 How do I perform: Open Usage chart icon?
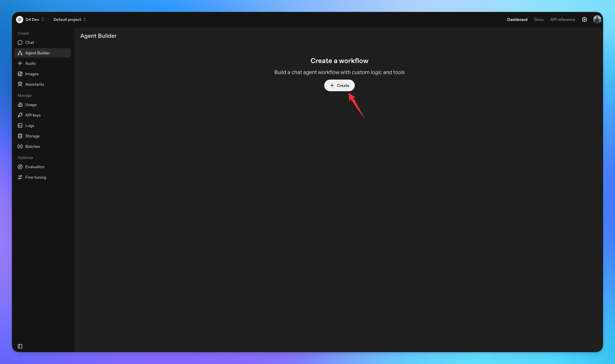click(x=20, y=105)
